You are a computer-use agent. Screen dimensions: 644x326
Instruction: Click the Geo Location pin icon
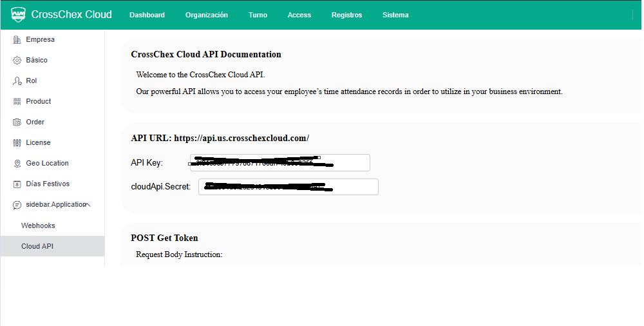click(17, 163)
